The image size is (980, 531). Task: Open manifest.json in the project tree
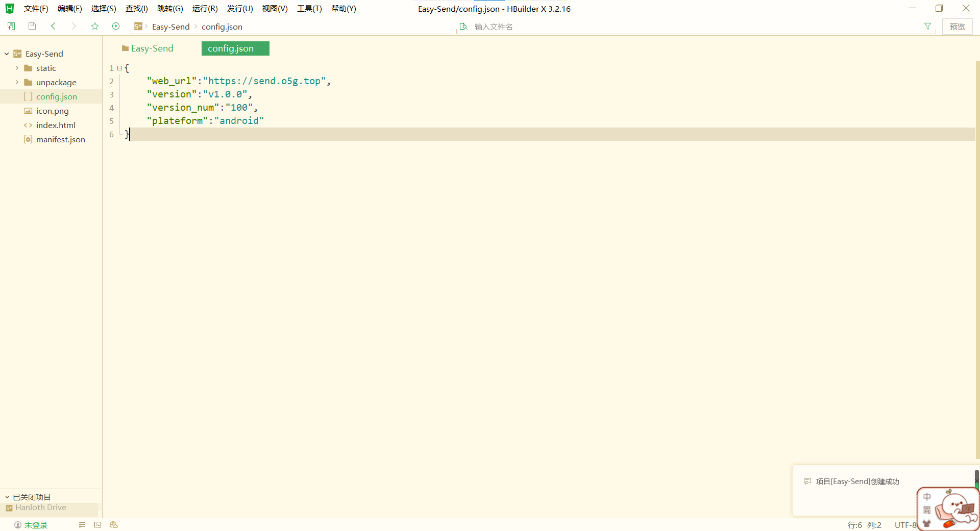(60, 139)
